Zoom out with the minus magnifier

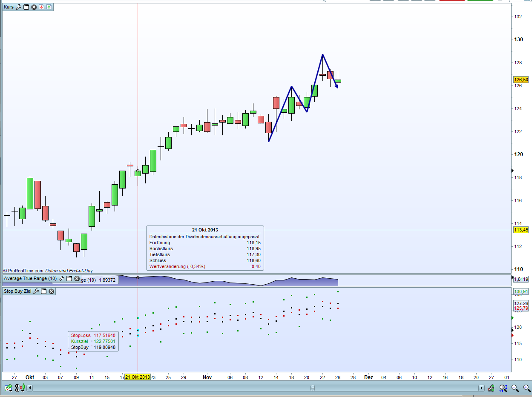[515, 388]
